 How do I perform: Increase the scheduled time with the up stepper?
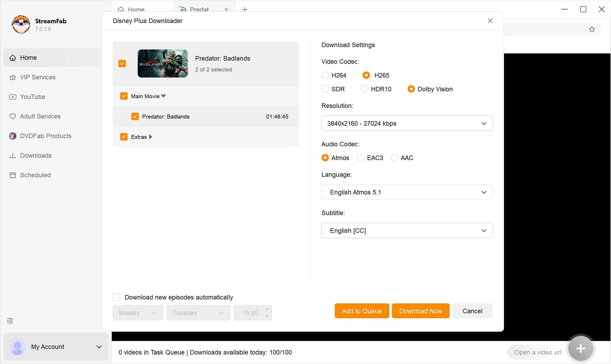click(267, 310)
